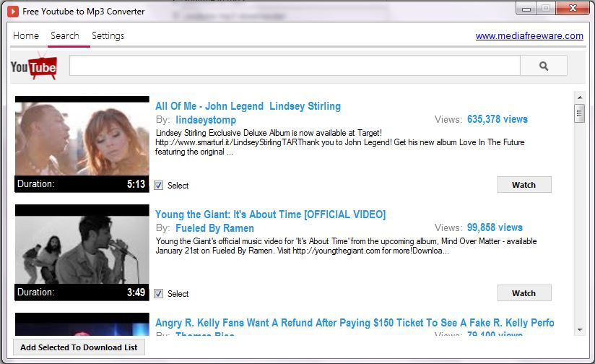Open title All Of Me - John Legend

click(248, 106)
